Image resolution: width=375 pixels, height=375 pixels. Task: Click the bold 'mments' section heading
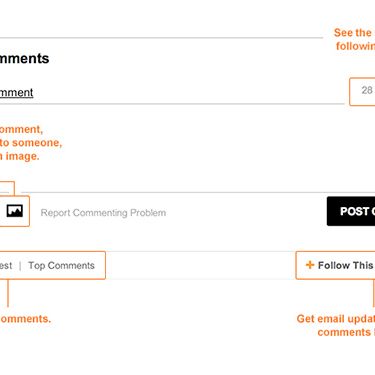click(24, 59)
